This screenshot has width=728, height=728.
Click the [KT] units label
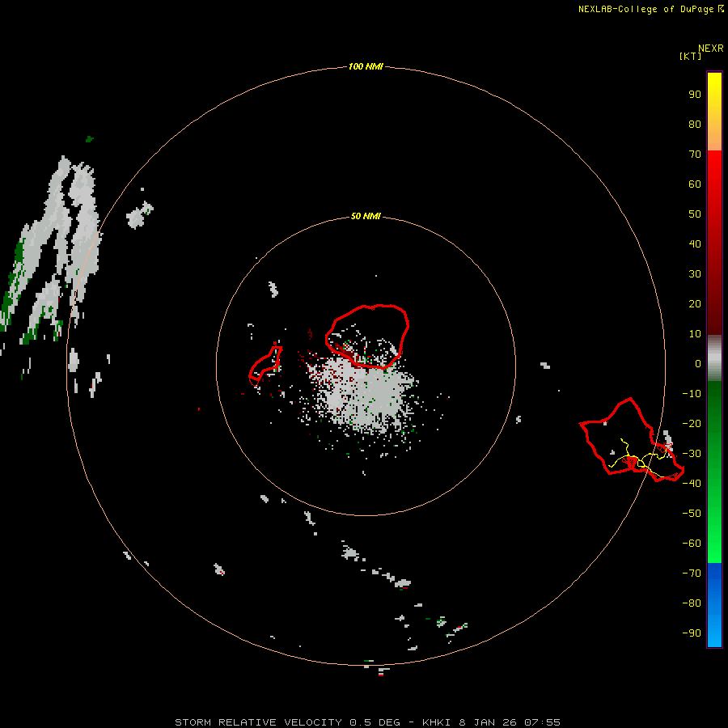(690, 56)
